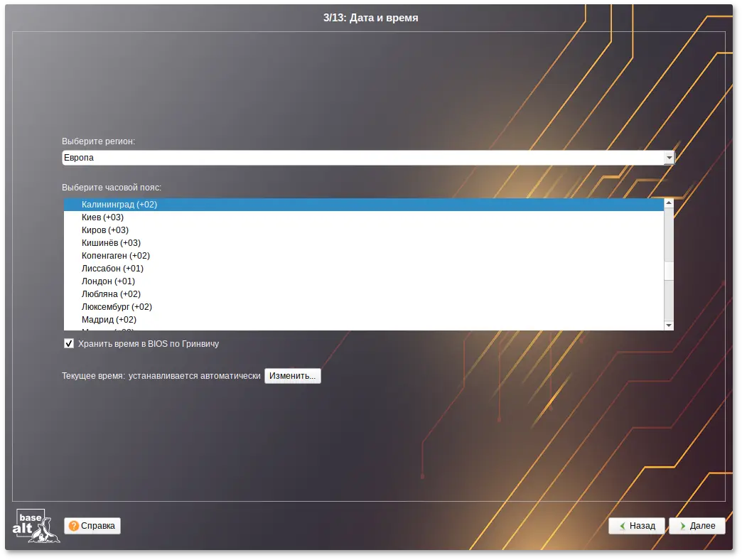Return to previous step with Назад
Screen dimensions: 742x560
click(637, 526)
